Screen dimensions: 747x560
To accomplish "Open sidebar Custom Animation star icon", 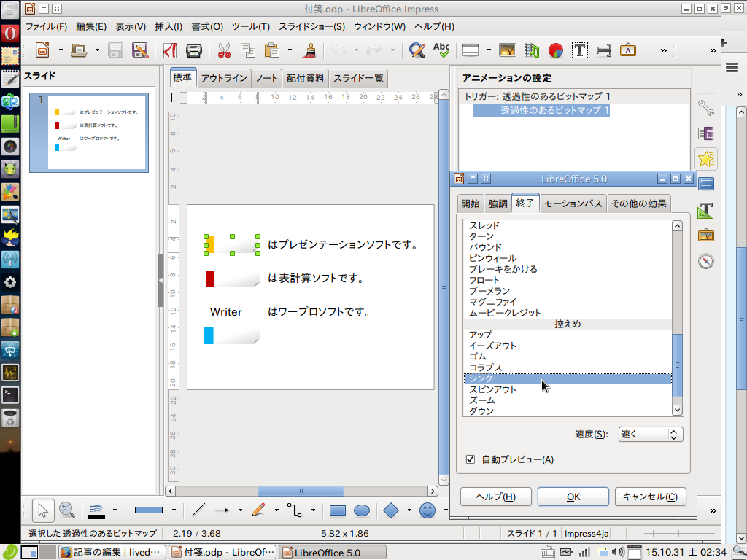I will [705, 158].
